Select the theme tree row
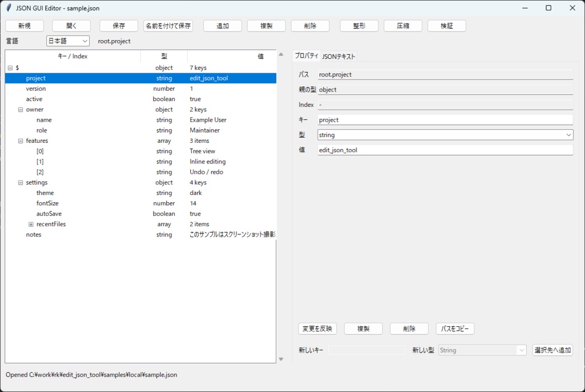The height and width of the screenshot is (392, 585). pos(141,193)
